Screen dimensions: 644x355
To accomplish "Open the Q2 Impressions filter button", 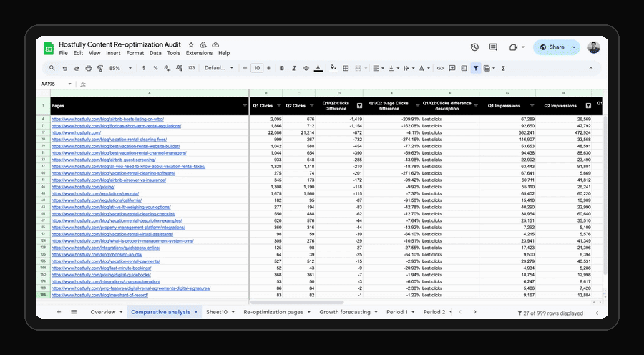I will [x=588, y=106].
